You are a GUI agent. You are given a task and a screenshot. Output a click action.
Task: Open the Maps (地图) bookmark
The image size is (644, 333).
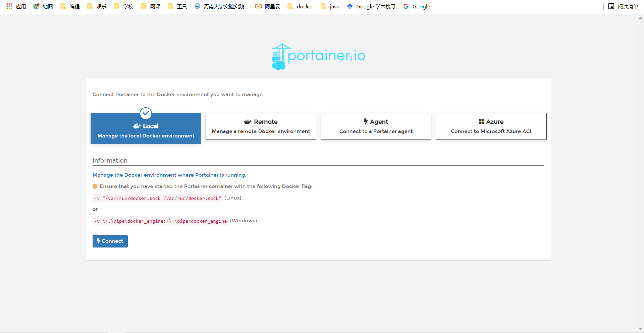(x=43, y=6)
